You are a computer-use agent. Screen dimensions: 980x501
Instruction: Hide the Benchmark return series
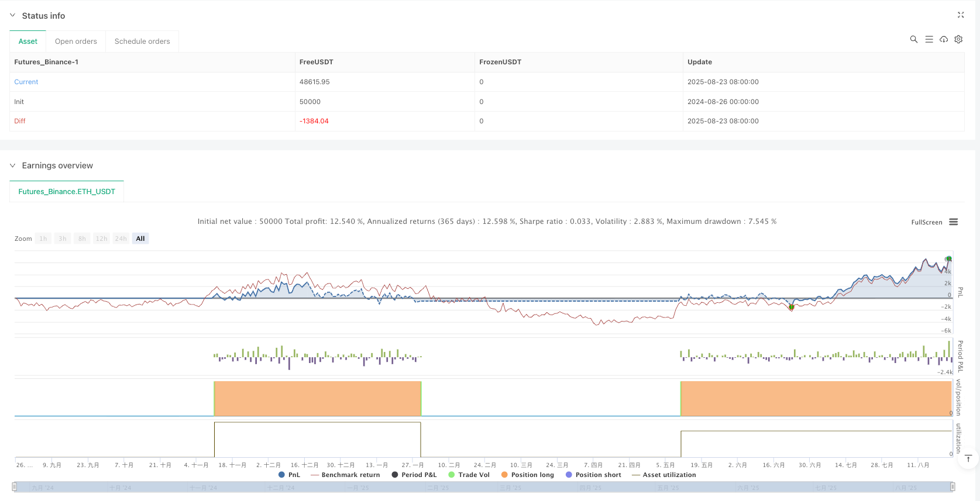click(345, 475)
